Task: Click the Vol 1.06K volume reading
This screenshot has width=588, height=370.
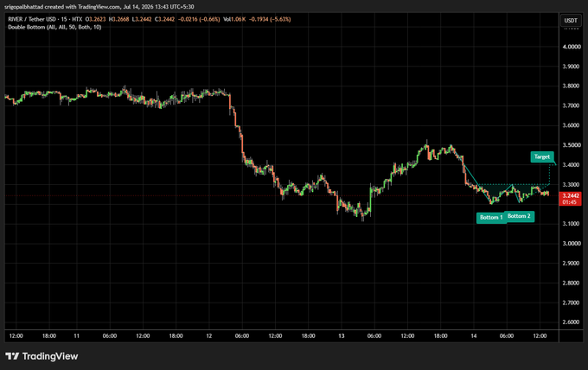Action: pyautogui.click(x=234, y=19)
